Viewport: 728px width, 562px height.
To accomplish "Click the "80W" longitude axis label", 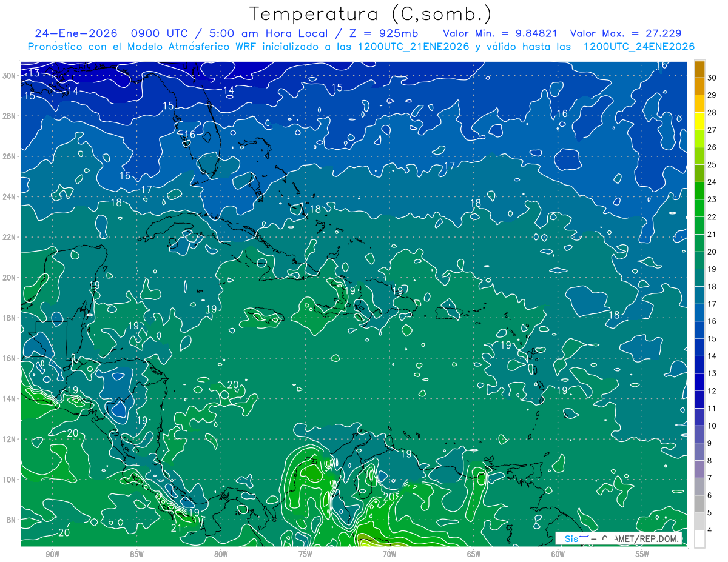I will [x=221, y=554].
